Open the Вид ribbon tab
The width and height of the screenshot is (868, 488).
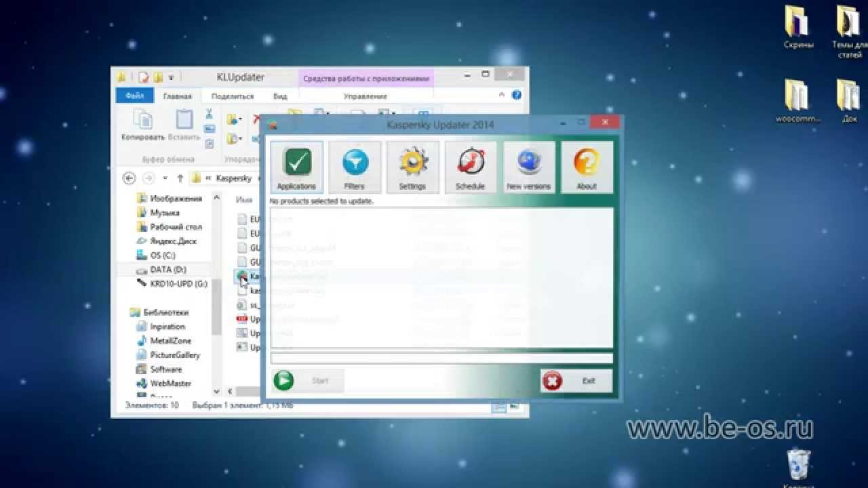click(280, 96)
